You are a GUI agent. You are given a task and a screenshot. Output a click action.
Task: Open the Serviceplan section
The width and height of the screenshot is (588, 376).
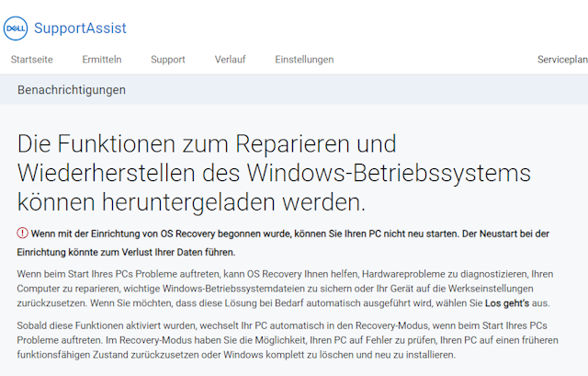[562, 59]
